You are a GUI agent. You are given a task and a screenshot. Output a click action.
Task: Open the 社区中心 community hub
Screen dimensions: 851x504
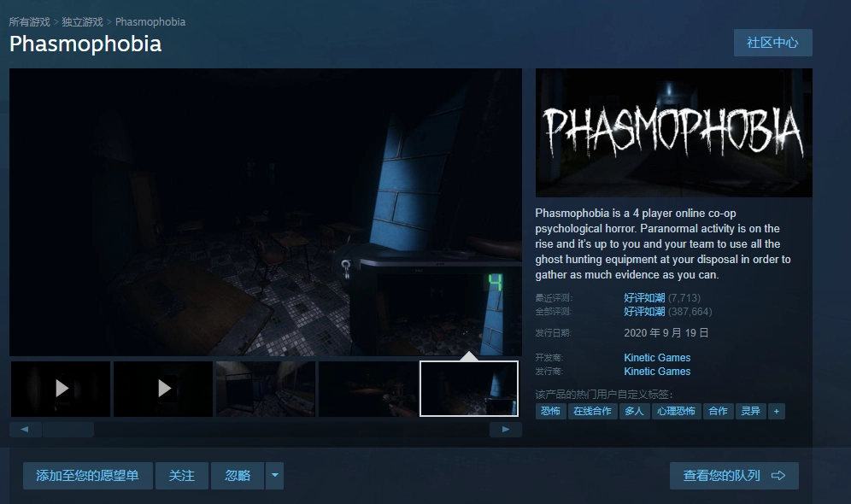pos(773,43)
